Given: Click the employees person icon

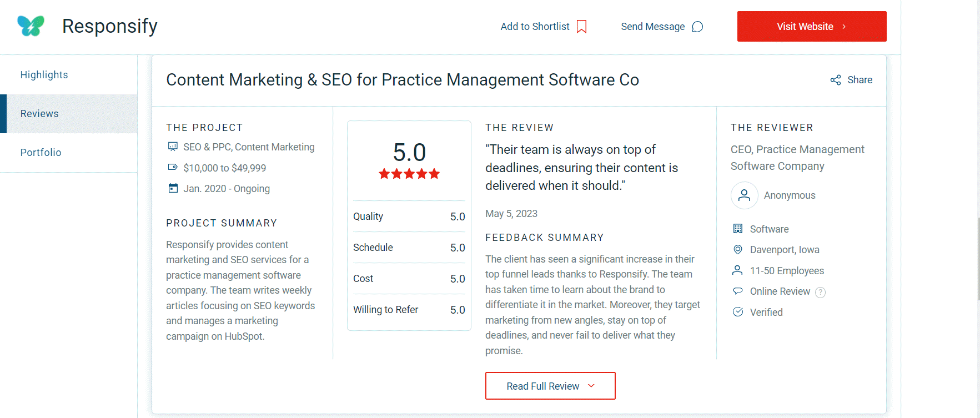Looking at the screenshot, I should pos(737,270).
